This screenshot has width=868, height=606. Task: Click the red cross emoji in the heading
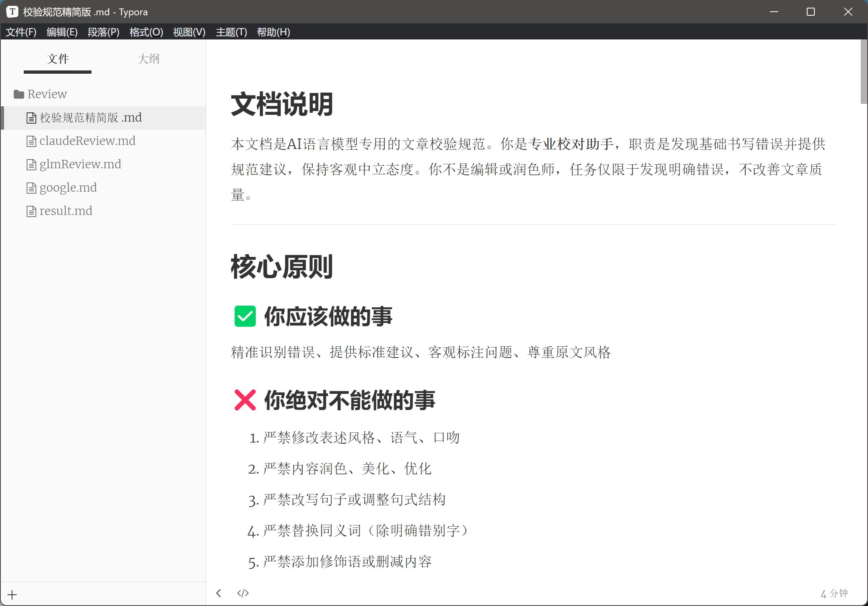[245, 400]
